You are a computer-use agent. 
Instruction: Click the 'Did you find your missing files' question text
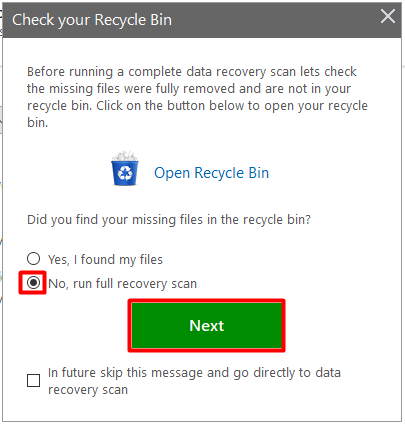point(169,220)
